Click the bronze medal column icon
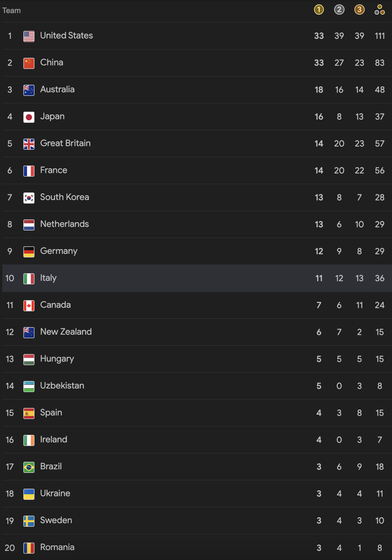Viewport: 392px width, 560px height. click(x=360, y=10)
